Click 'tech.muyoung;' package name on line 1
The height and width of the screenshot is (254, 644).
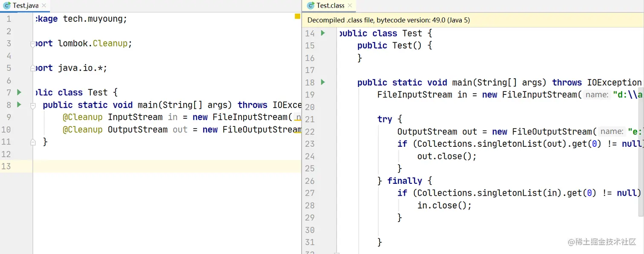click(95, 19)
